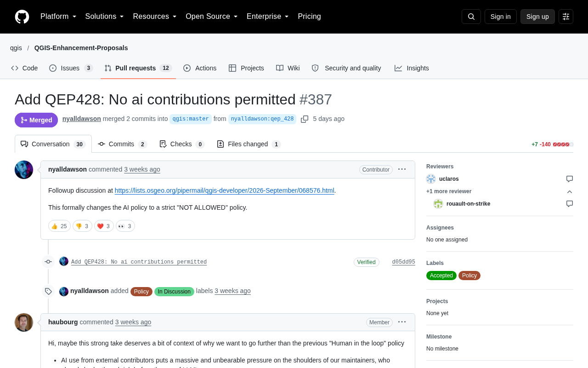Screen dimensions: 588x368
Task: Copy the head branch name icon
Action: tap(305, 119)
